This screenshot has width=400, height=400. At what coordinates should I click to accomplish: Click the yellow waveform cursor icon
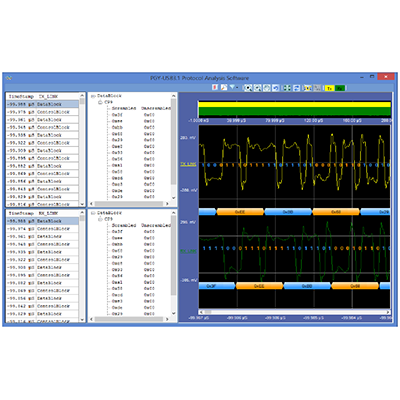tap(307, 88)
